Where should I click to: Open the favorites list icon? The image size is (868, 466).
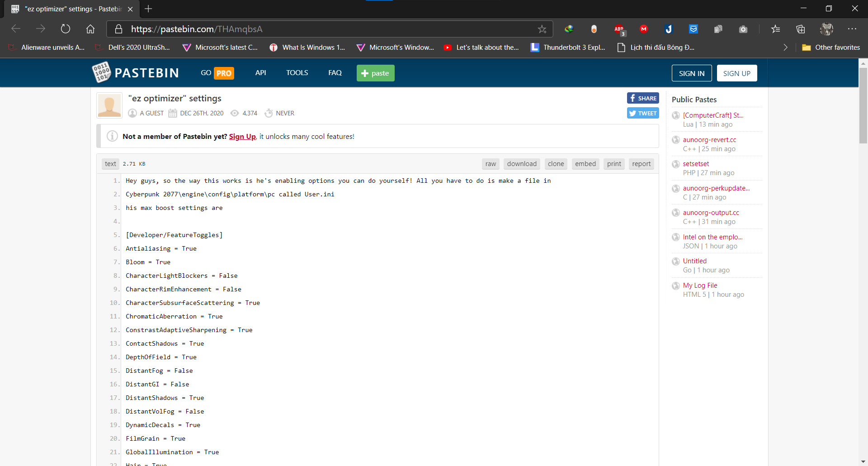pos(776,29)
